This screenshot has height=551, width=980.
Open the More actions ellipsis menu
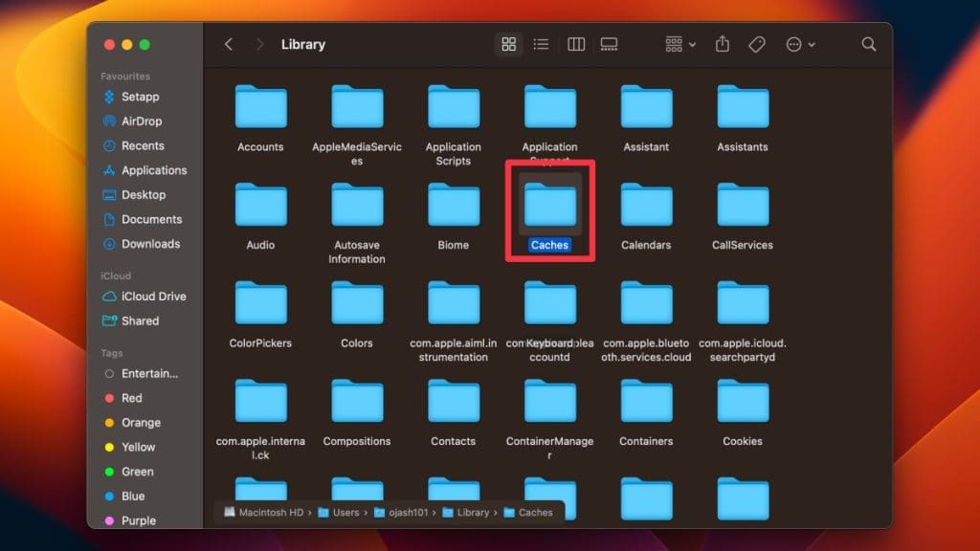tap(800, 44)
